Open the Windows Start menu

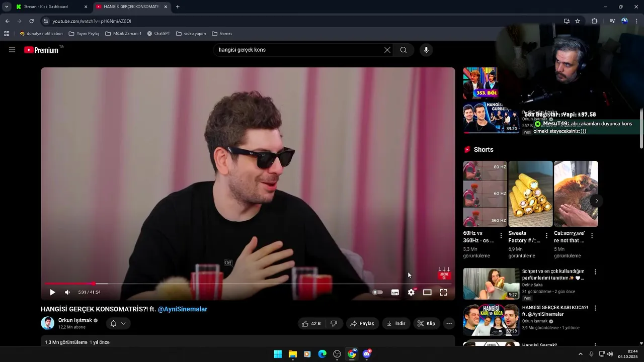click(278, 354)
